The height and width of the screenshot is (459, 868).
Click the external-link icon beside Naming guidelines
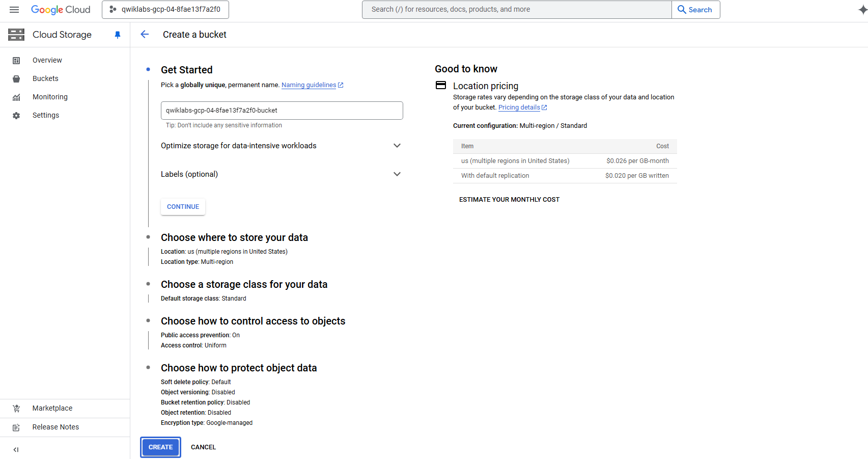341,85
